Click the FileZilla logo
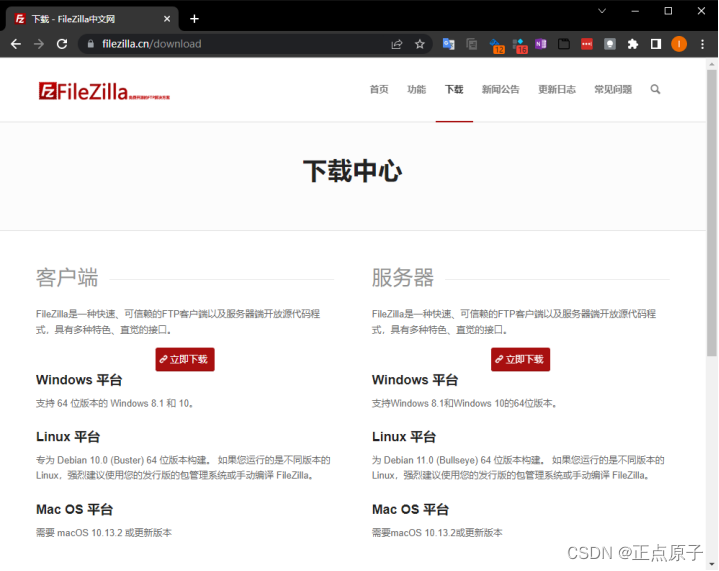 point(104,91)
